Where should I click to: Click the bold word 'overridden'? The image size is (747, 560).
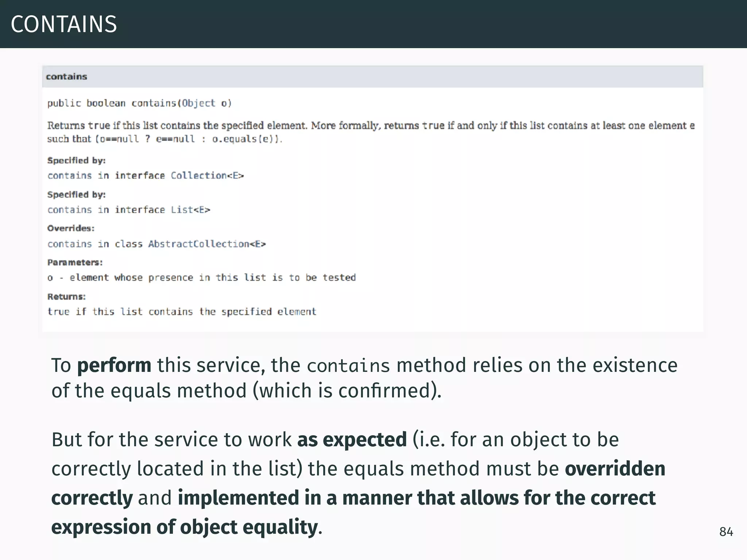click(615, 469)
